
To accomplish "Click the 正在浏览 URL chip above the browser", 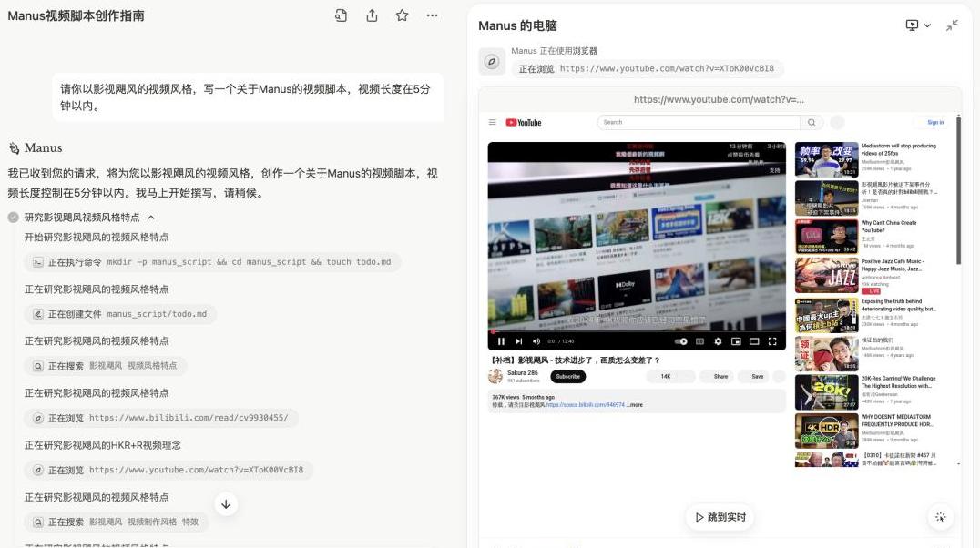I will click(x=647, y=69).
